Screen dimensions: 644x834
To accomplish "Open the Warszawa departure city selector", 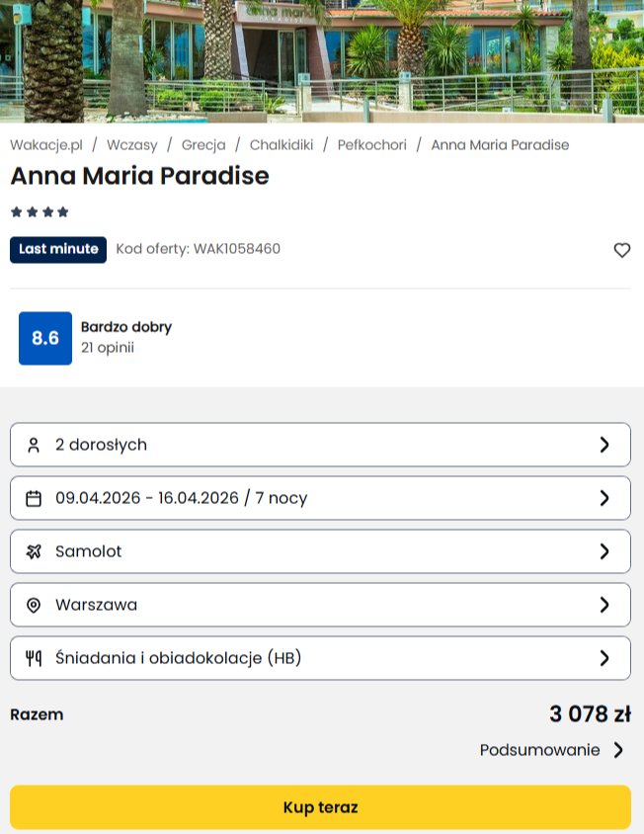I will [320, 605].
